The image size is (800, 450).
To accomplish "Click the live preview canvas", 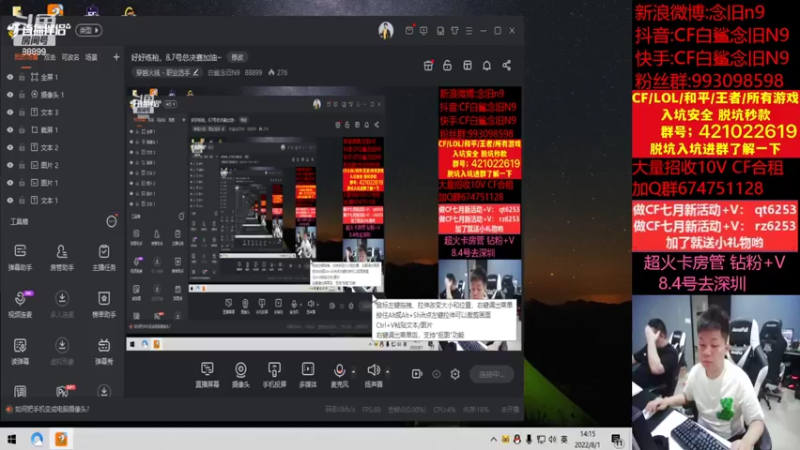I will [x=324, y=218].
